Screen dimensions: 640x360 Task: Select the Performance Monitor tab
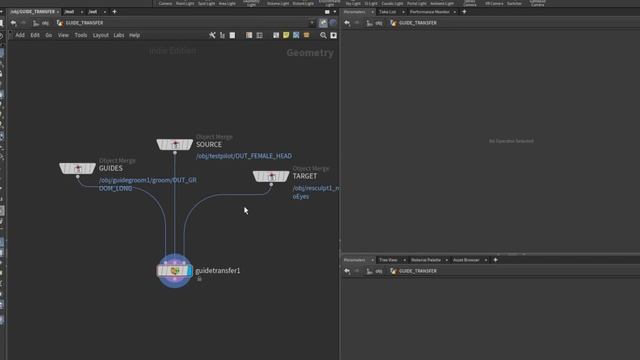(x=429, y=12)
